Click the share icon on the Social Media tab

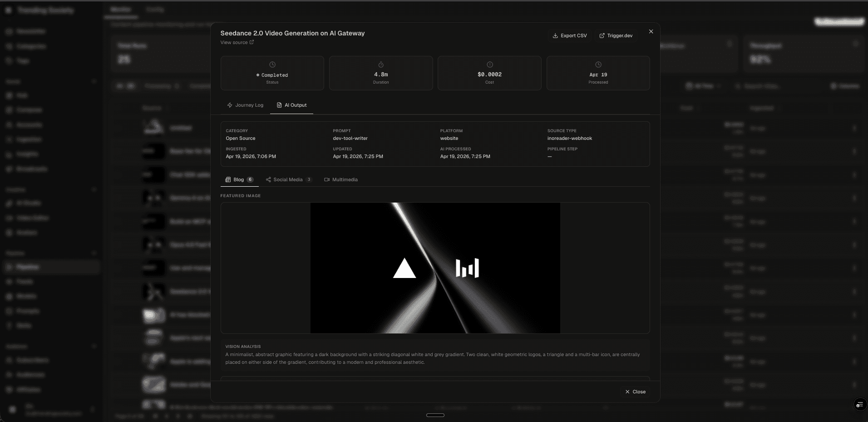coord(268,179)
